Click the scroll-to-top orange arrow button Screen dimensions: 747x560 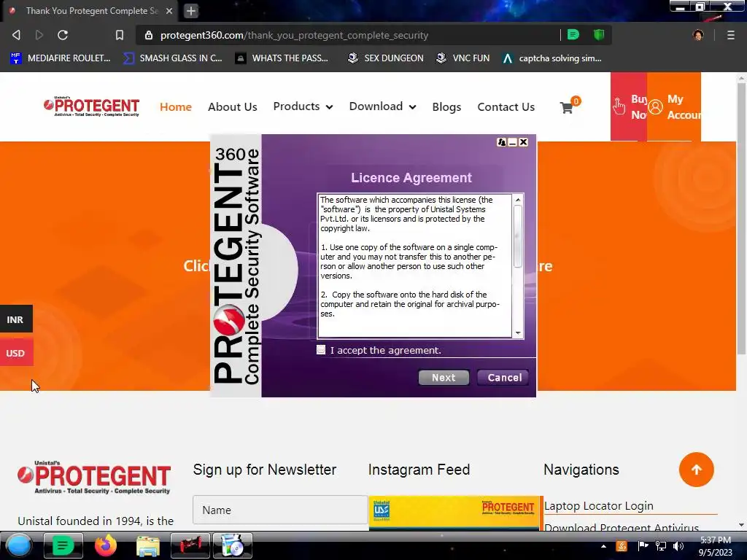click(696, 470)
